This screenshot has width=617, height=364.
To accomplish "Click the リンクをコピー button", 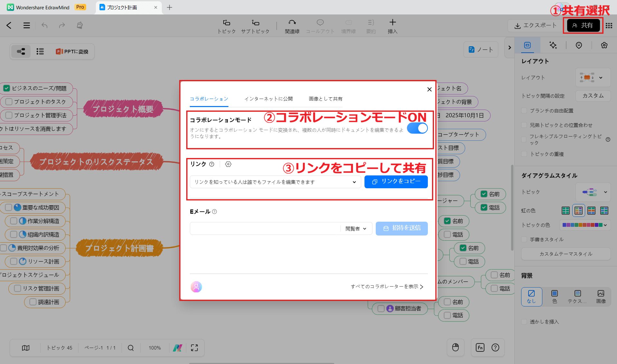I will [396, 182].
